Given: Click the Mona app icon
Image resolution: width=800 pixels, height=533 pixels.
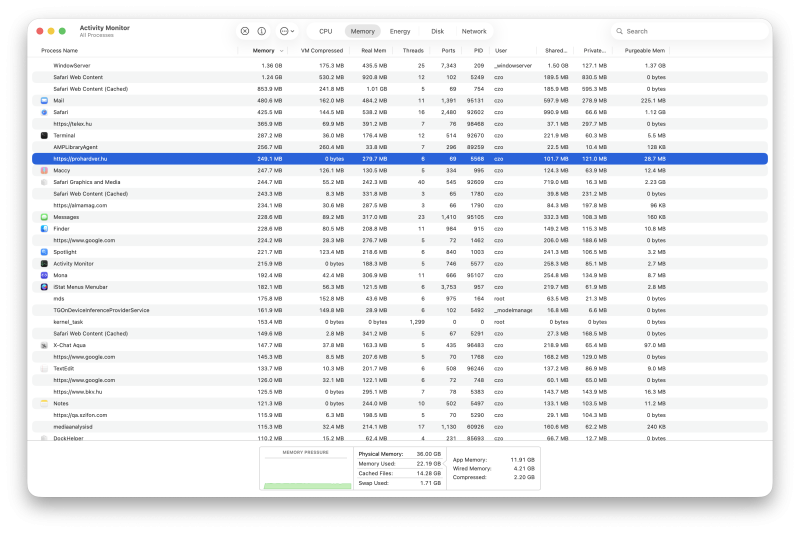Looking at the screenshot, I should pos(44,275).
